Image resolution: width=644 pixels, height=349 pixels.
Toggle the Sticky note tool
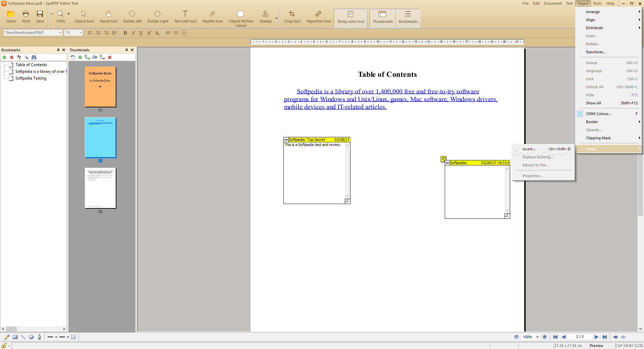click(x=351, y=18)
